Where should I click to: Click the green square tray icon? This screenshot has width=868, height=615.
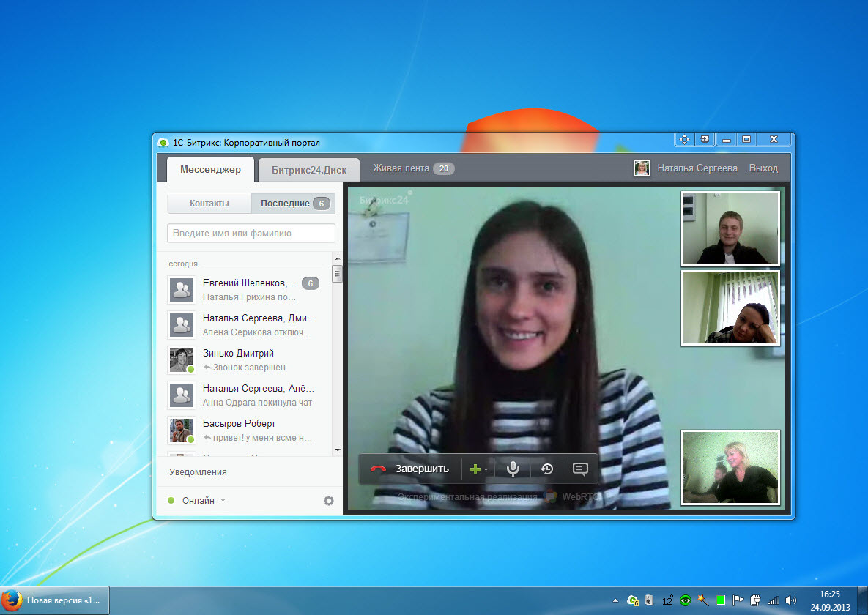tap(721, 600)
